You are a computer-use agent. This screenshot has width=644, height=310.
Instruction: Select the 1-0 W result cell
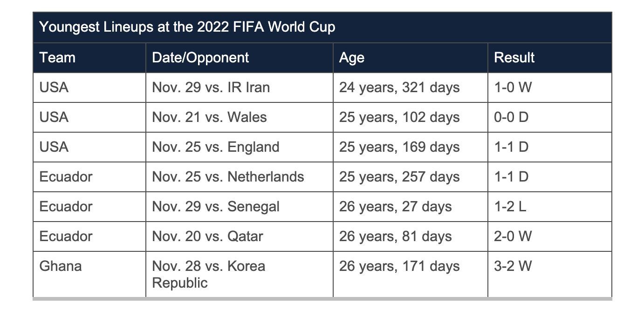tap(550, 88)
